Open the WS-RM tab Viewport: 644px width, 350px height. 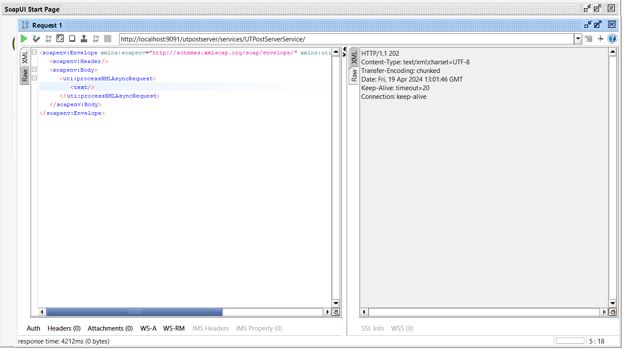tap(174, 328)
